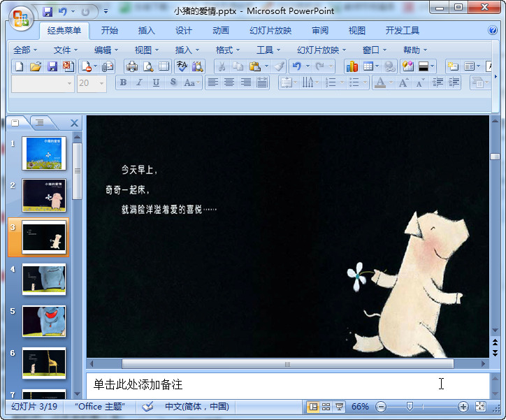Decrease font size with small A
The width and height of the screenshot is (506, 420).
pyautogui.click(x=420, y=82)
